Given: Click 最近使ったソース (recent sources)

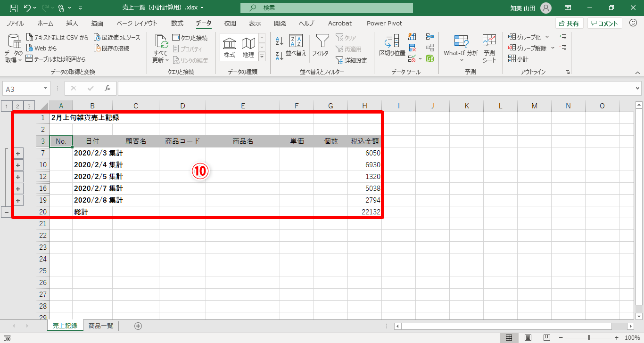Looking at the screenshot, I should (x=117, y=37).
